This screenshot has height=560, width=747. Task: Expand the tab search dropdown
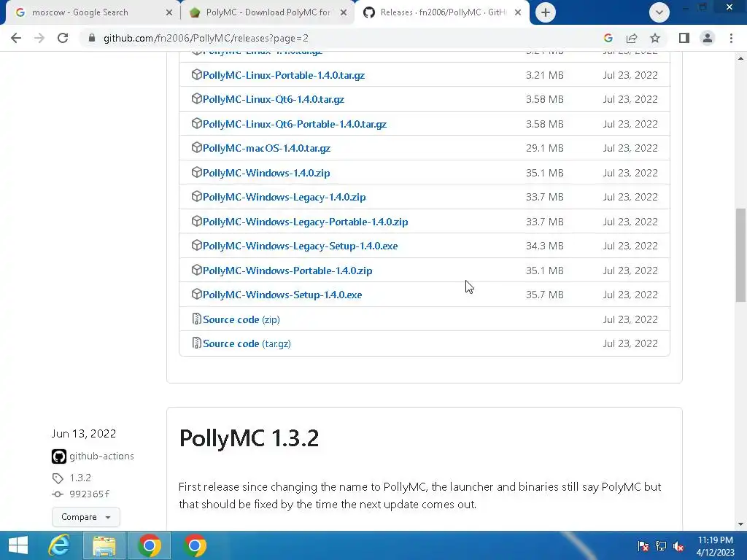[x=659, y=12]
